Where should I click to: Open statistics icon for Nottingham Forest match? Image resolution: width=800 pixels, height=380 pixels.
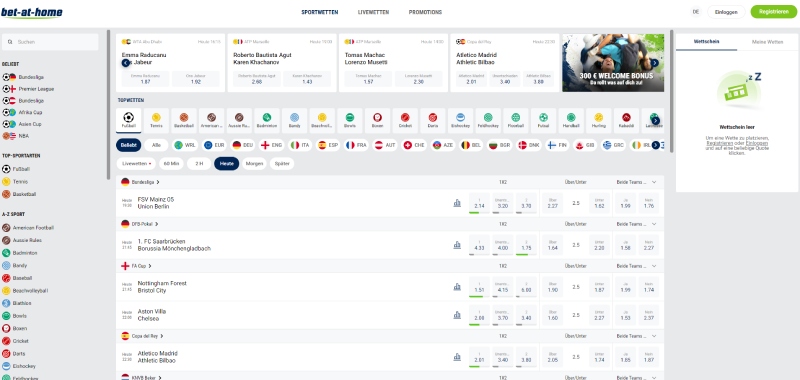[457, 287]
